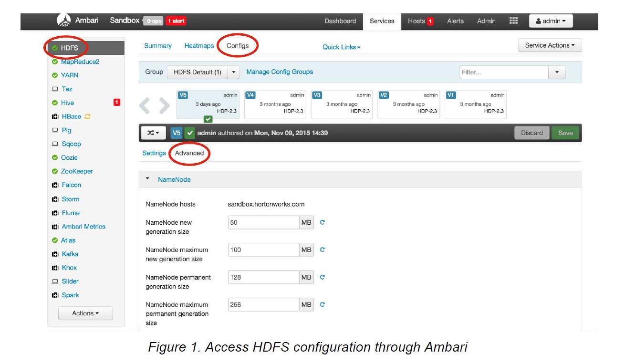Select HDFS service in sidebar
The height and width of the screenshot is (364, 625).
[x=86, y=48]
